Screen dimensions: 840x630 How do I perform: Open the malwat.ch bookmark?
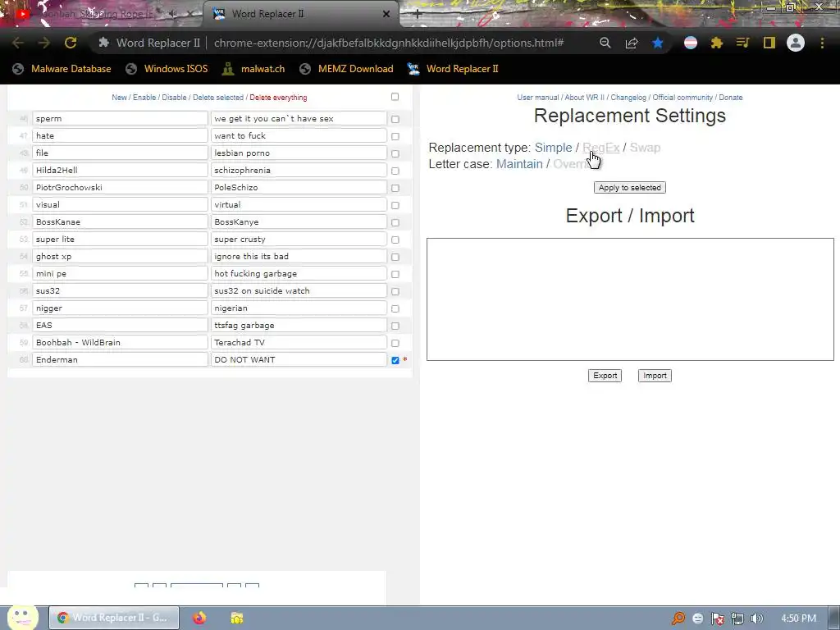point(253,69)
